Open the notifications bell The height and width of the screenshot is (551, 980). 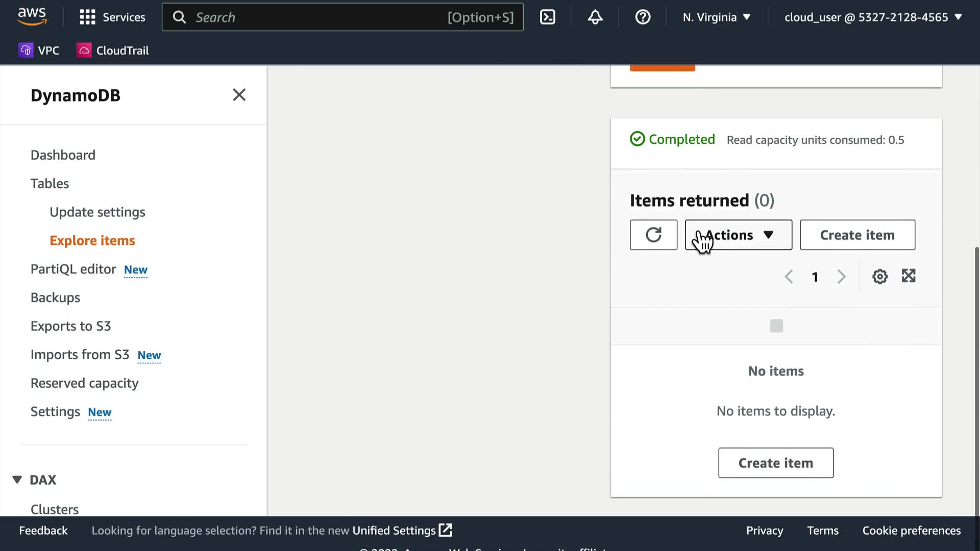[x=595, y=17]
